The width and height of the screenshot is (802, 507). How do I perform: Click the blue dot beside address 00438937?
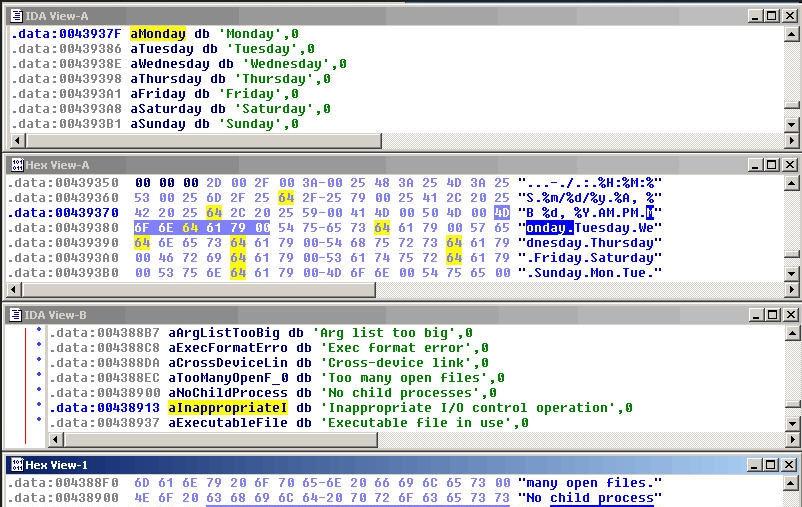tap(39, 420)
